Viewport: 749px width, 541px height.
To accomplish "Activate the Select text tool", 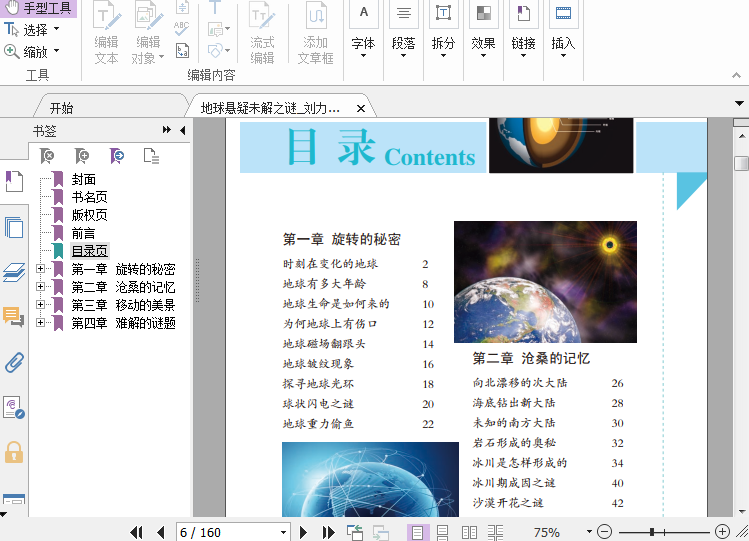I will (x=26, y=30).
